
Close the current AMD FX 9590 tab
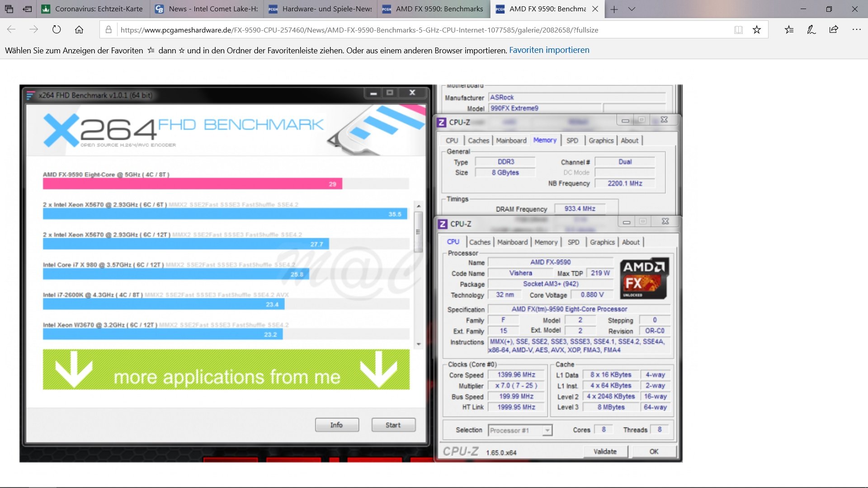[595, 9]
